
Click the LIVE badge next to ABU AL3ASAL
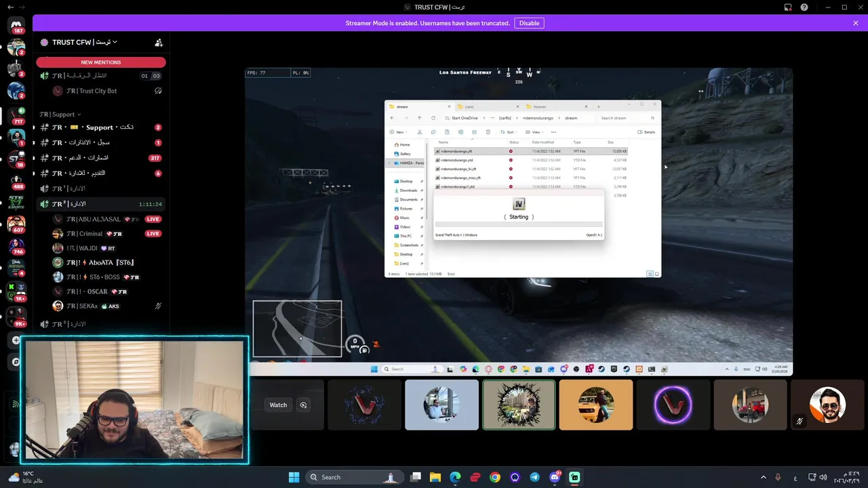click(153, 220)
